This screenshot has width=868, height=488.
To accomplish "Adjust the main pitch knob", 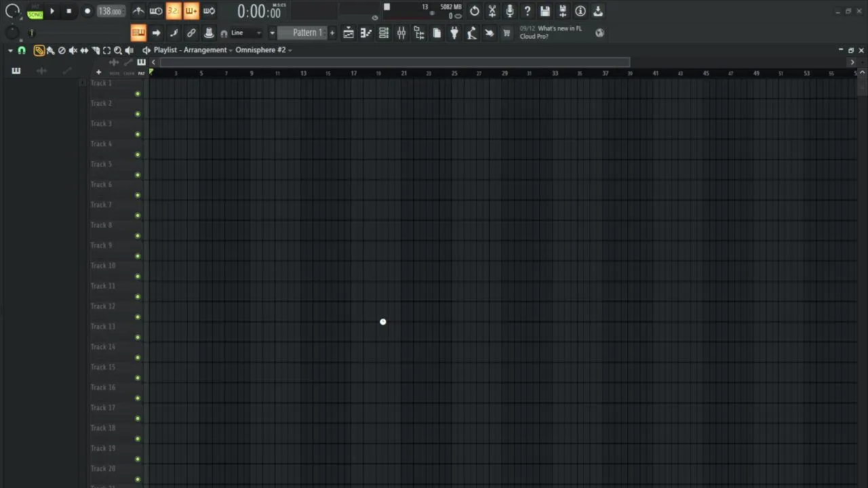I will coord(12,33).
